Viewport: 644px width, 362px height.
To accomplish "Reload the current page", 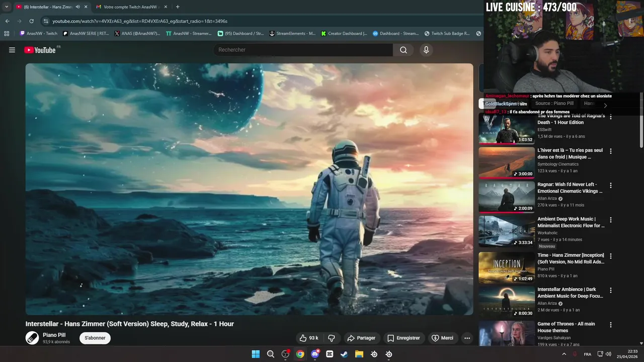I will pos(31,21).
